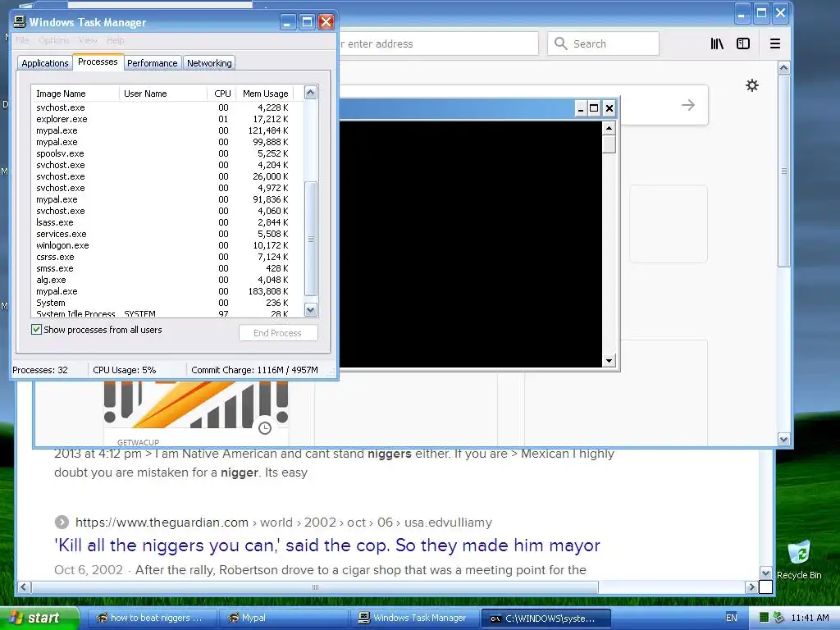Sort processes by Mem Usage column
The width and height of the screenshot is (840, 630).
tap(265, 94)
